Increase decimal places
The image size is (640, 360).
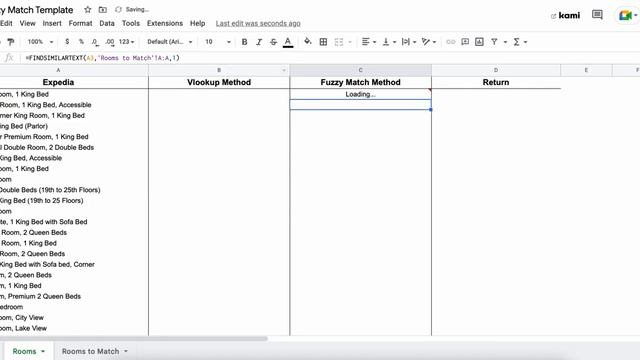point(109,42)
